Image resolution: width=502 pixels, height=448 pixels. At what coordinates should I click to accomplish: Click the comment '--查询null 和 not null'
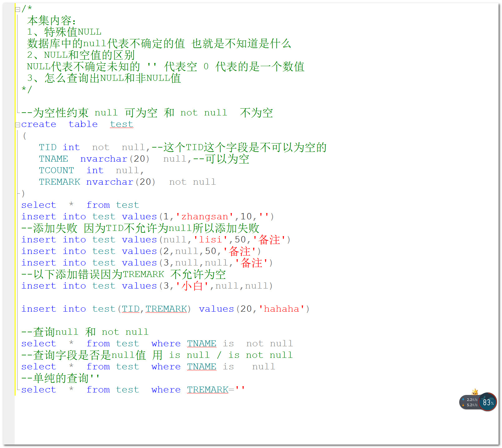tap(85, 332)
